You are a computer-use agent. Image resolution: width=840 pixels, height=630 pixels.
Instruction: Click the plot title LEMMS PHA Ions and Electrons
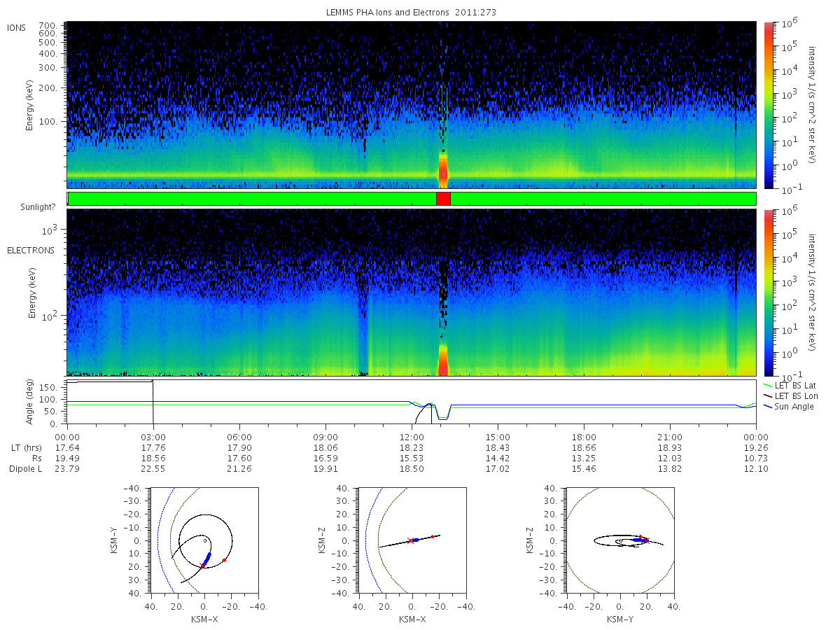(412, 13)
